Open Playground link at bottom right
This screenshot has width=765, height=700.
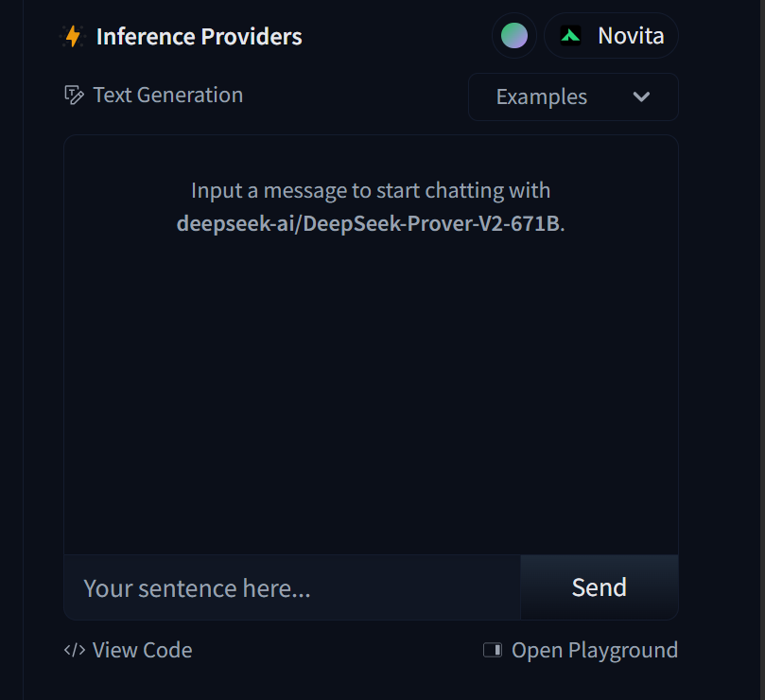click(581, 650)
